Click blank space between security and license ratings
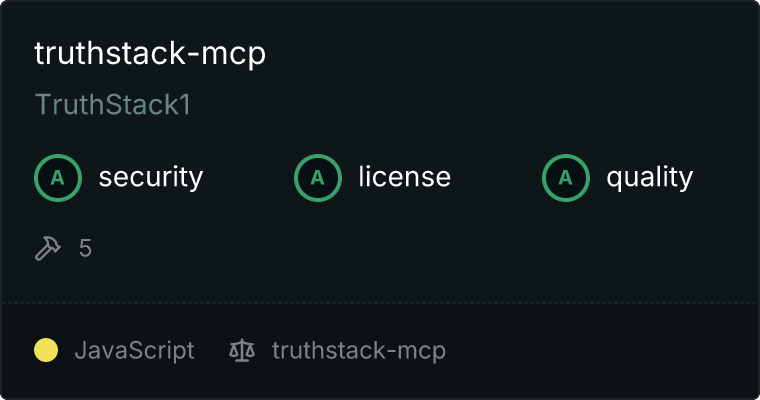760x400 pixels. click(x=248, y=178)
